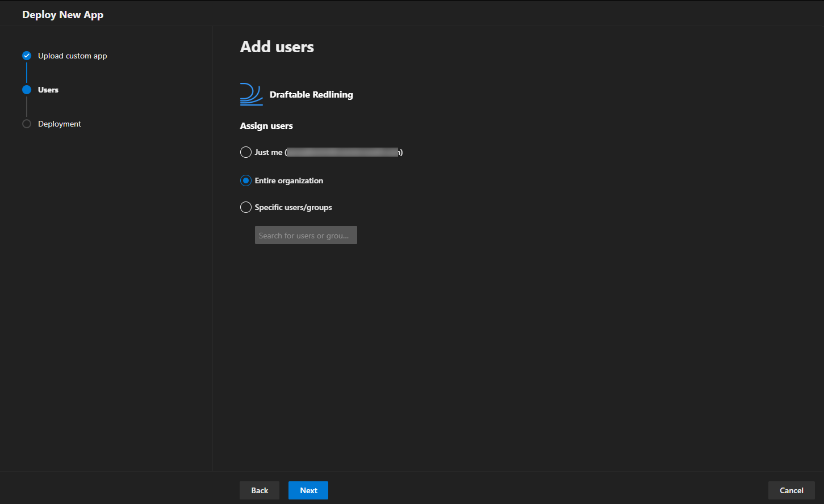Click the blue Next button

(308, 490)
